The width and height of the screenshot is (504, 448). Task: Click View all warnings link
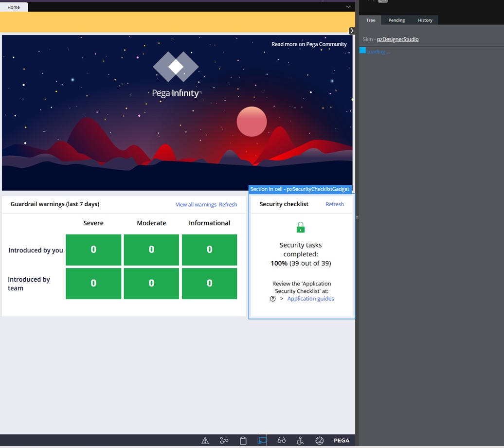coord(196,205)
